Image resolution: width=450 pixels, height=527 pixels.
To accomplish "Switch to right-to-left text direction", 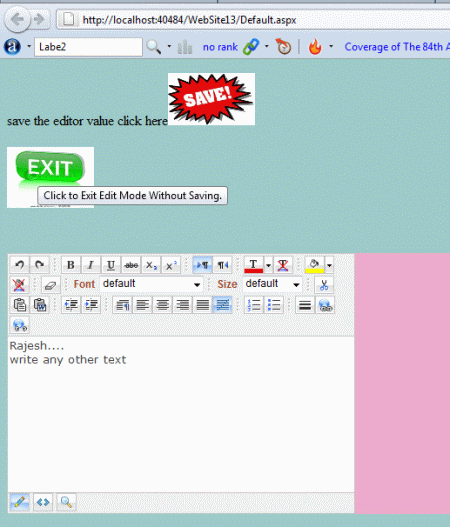I will click(x=222, y=265).
